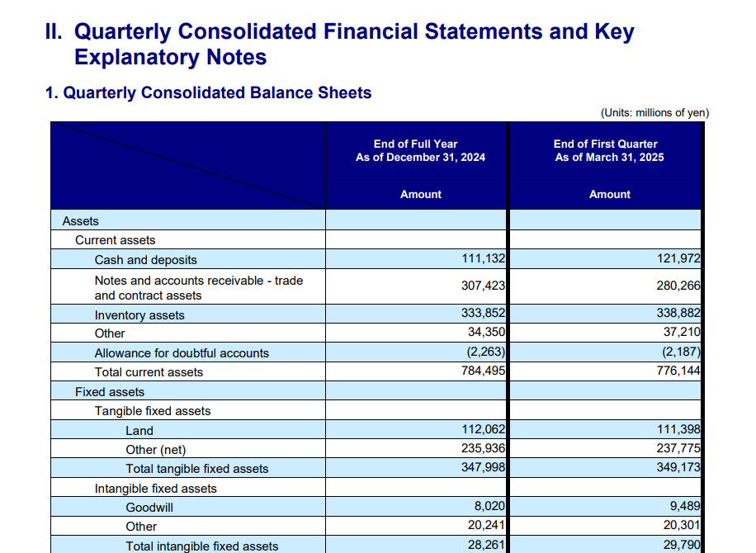
Task: Click 'As of December 31, 2024' header text
Action: coord(420,157)
